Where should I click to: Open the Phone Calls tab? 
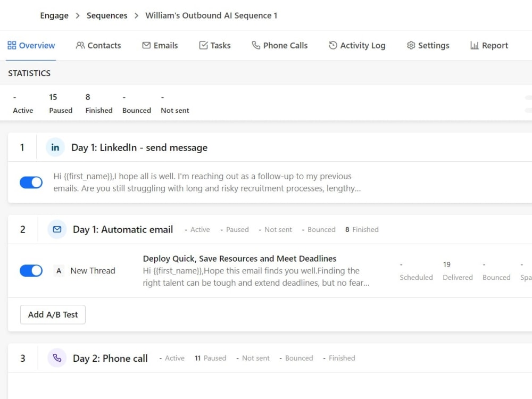pyautogui.click(x=280, y=45)
